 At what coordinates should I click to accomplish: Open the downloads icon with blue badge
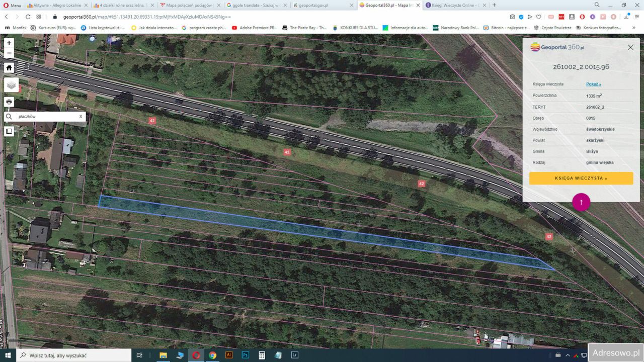[x=626, y=17]
